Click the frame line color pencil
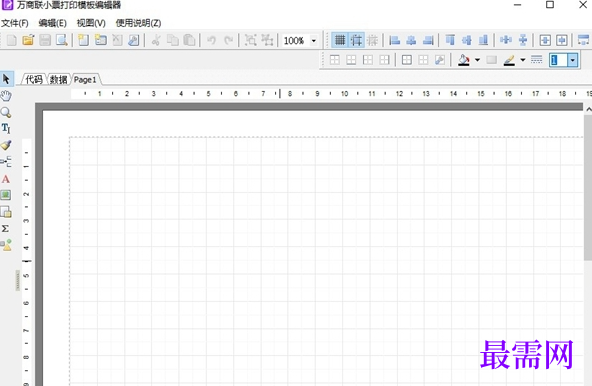 coord(509,60)
